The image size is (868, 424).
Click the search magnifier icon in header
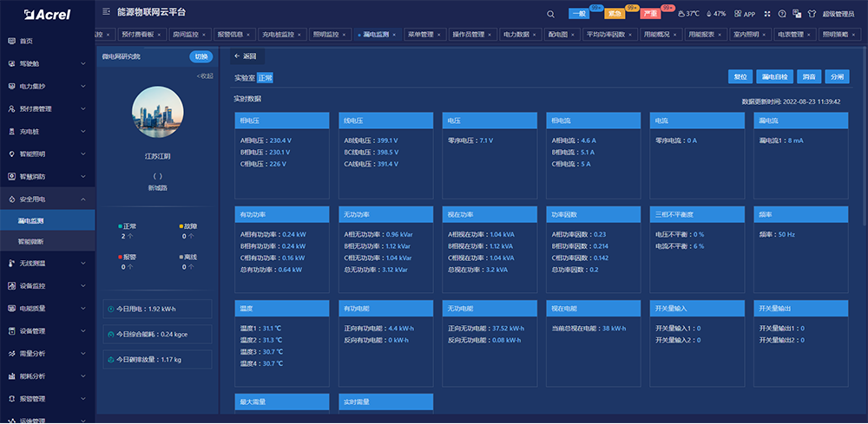point(551,14)
